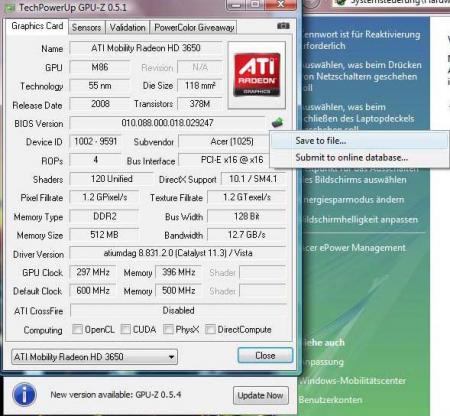This screenshot has width=450, height=416.
Task: Click the blue info icon near update notice
Action: point(24,395)
